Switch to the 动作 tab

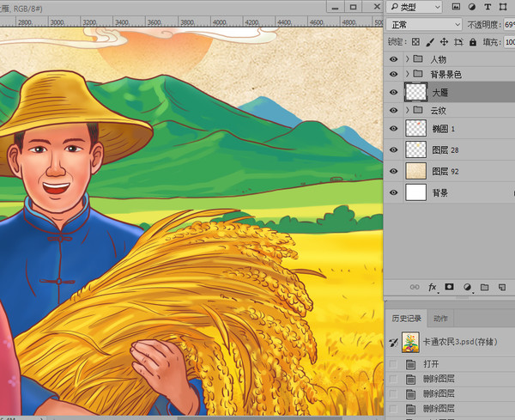point(440,318)
